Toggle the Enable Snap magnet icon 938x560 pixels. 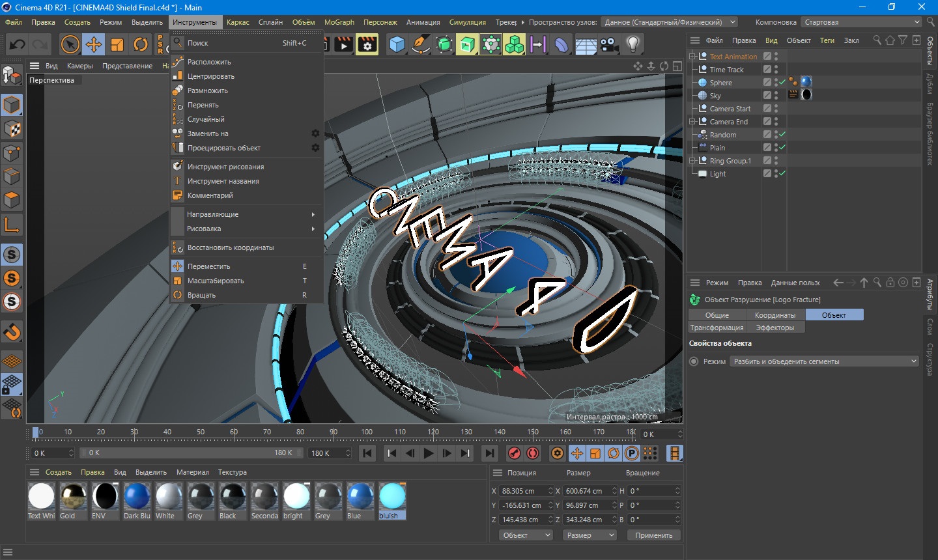[12, 332]
